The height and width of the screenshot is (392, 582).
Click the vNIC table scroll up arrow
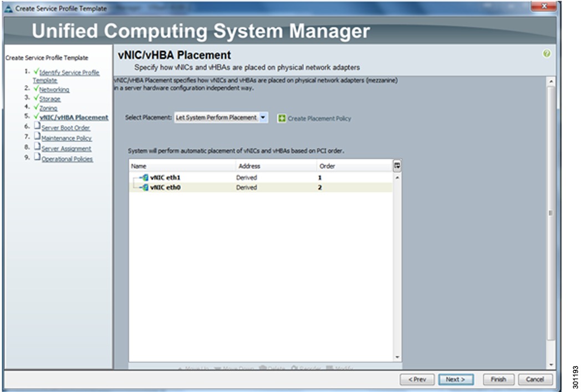[x=397, y=177]
